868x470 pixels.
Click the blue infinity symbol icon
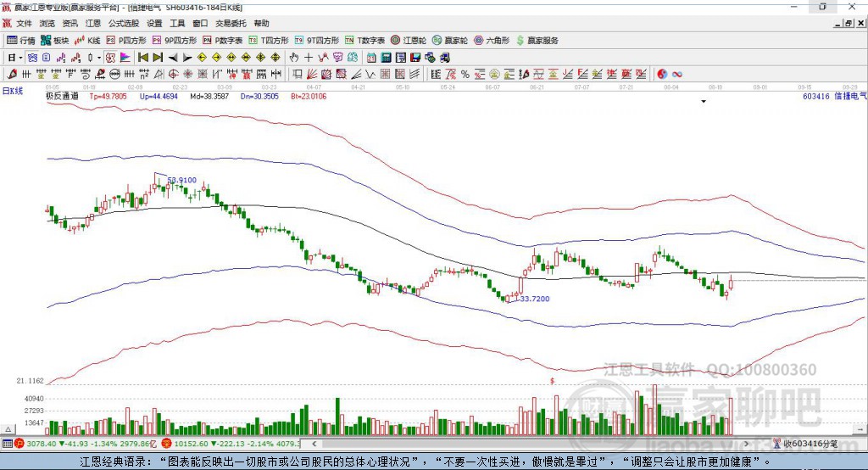point(677,74)
